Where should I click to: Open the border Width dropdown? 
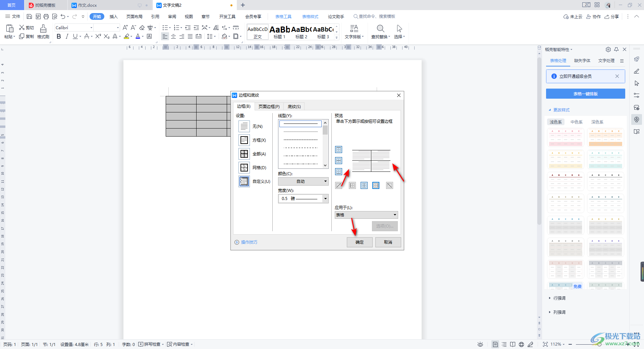303,199
